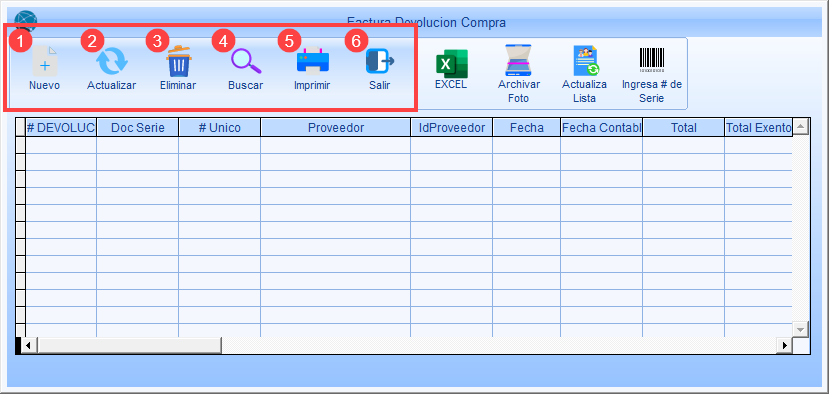Screen dimensions: 829x394
Task: Click the vertical scrollbar up arrow
Action: 800,126
